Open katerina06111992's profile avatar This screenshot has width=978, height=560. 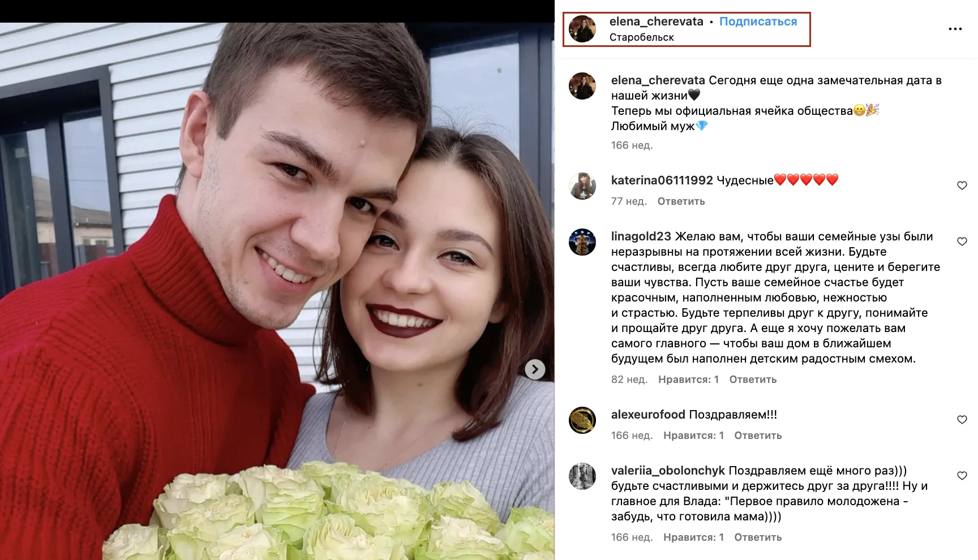582,186
